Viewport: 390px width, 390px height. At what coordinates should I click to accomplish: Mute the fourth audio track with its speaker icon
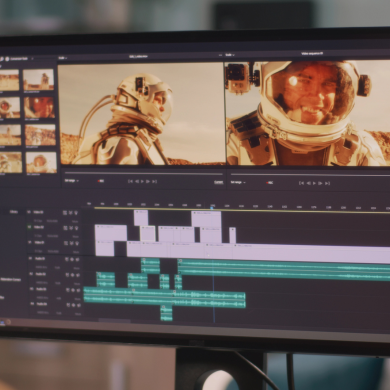pyautogui.click(x=78, y=305)
